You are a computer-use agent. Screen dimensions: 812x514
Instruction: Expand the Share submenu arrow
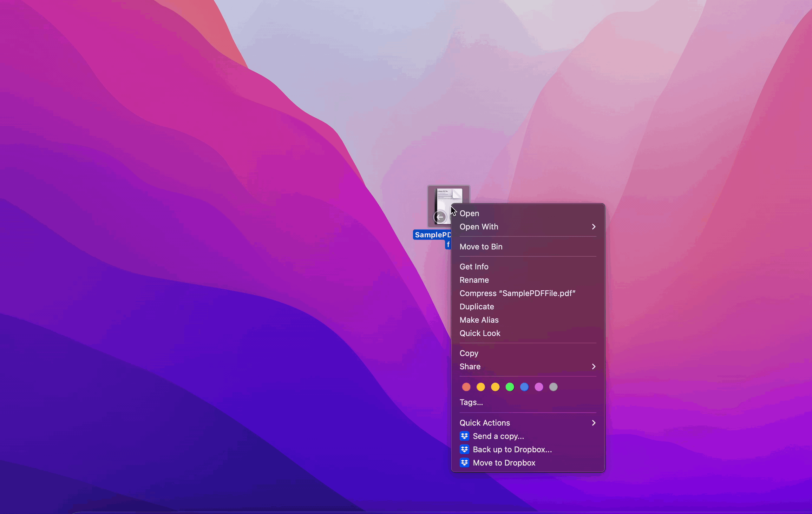(593, 366)
